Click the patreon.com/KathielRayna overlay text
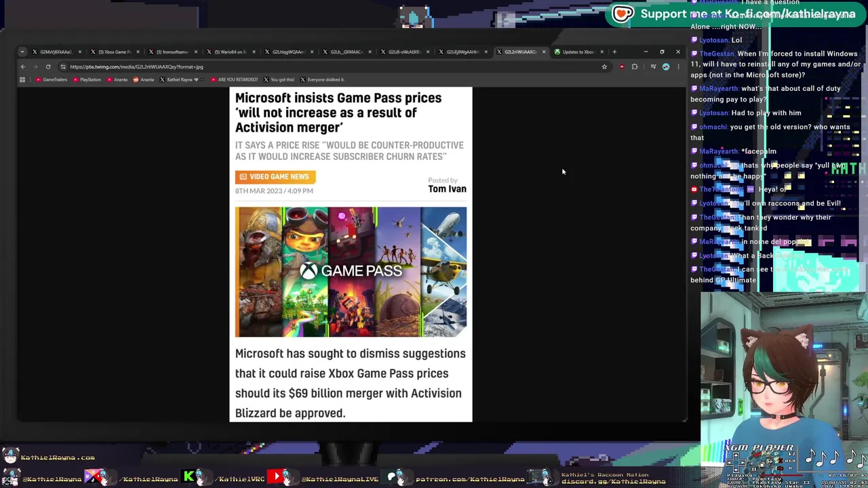Viewport: 868px width, 488px height. 470,479
